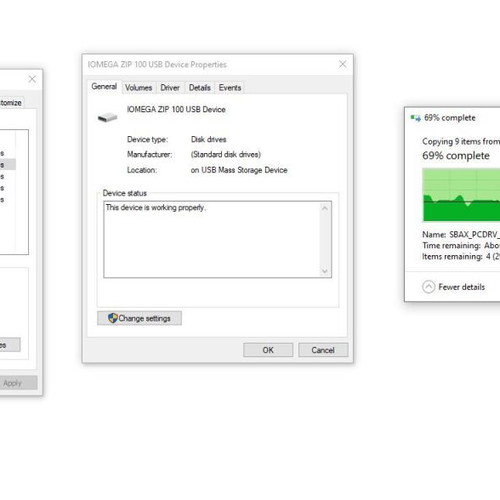Image resolution: width=500 pixels, height=500 pixels.
Task: Close the partially visible left dialog
Action: pyautogui.click(x=32, y=79)
